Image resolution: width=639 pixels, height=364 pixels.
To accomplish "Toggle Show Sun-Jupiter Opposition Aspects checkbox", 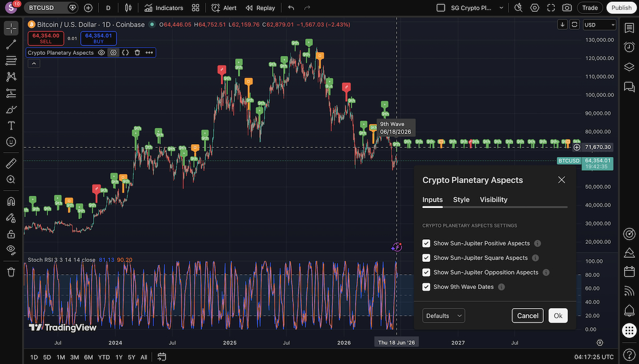I will tap(426, 272).
